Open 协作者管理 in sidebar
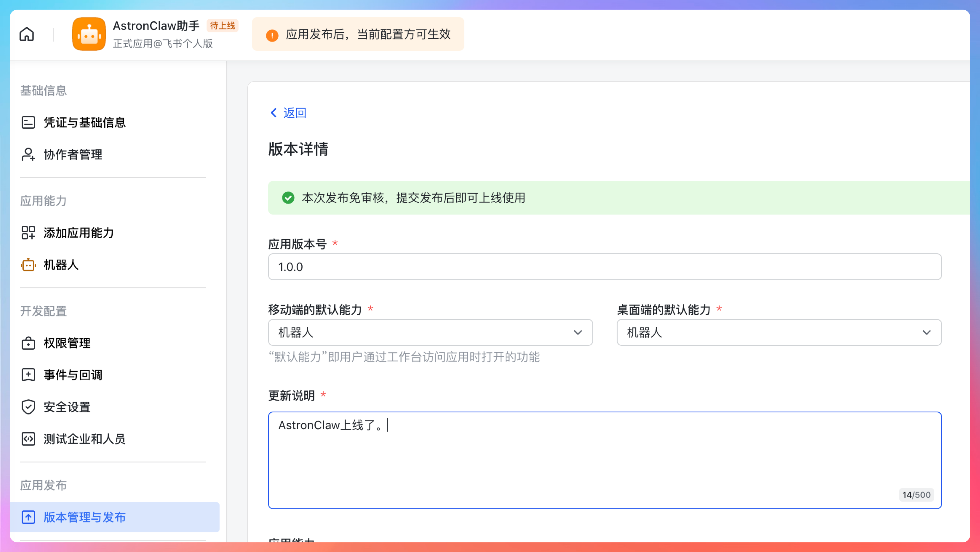The height and width of the screenshot is (552, 980). point(73,154)
